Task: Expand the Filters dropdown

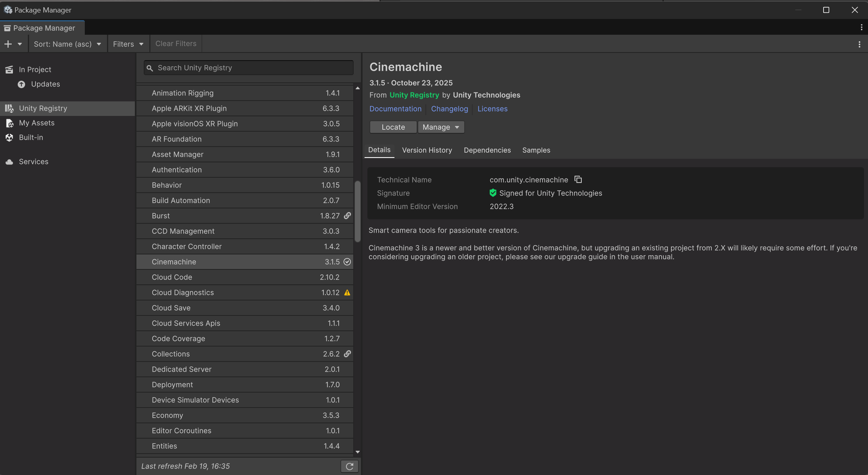Action: (128, 44)
